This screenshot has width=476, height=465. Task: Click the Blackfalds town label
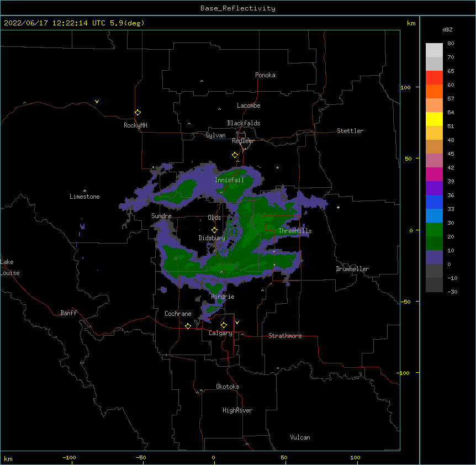(x=244, y=123)
